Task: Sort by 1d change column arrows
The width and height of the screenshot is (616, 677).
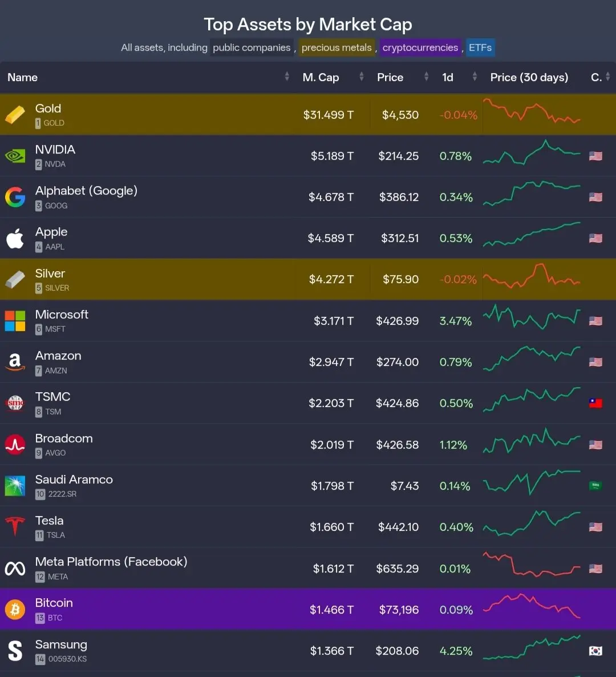Action: [x=475, y=77]
